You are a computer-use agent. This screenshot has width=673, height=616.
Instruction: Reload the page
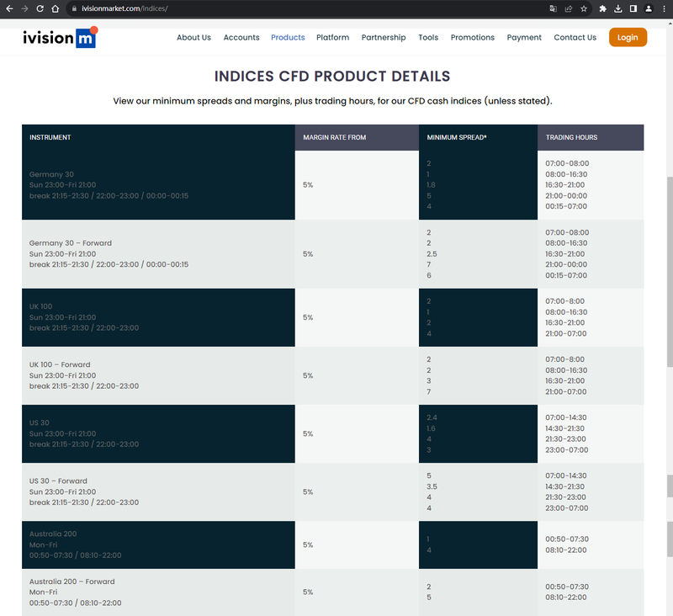[x=40, y=8]
